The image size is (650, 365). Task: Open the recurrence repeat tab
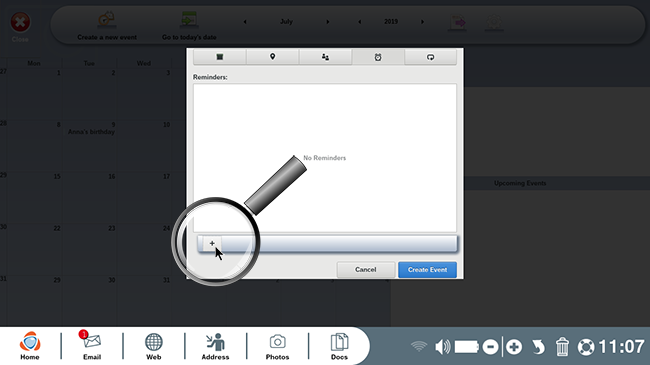coord(431,57)
